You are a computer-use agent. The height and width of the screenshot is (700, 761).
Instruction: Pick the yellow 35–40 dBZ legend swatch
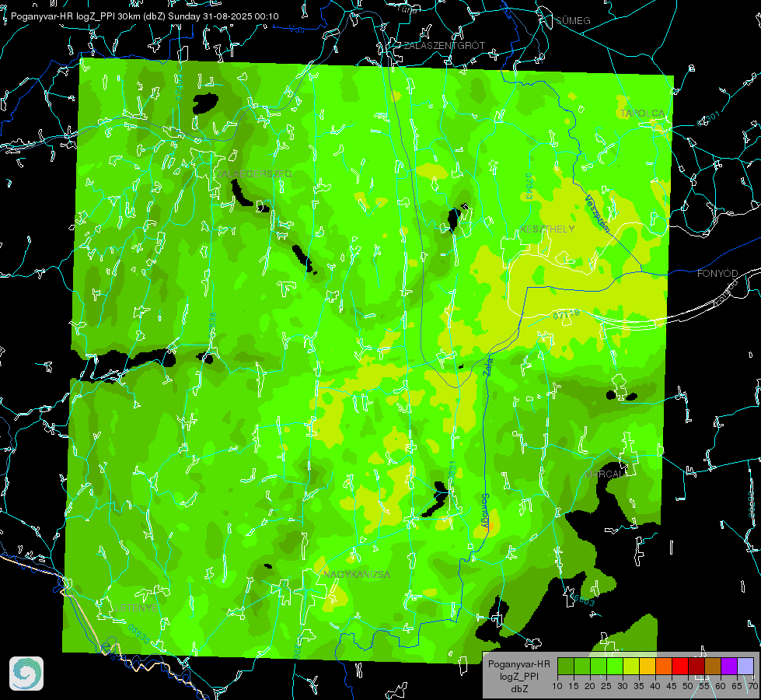pyautogui.click(x=648, y=666)
